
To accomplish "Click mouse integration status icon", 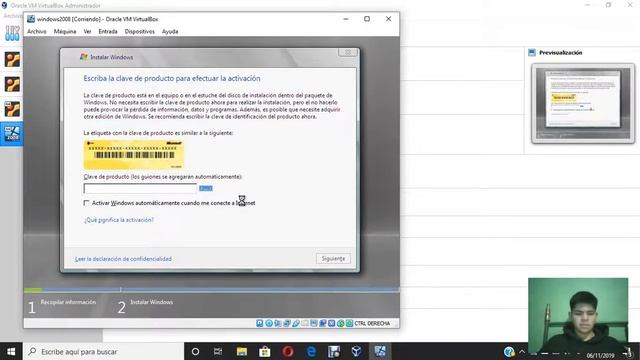I will tap(341, 323).
